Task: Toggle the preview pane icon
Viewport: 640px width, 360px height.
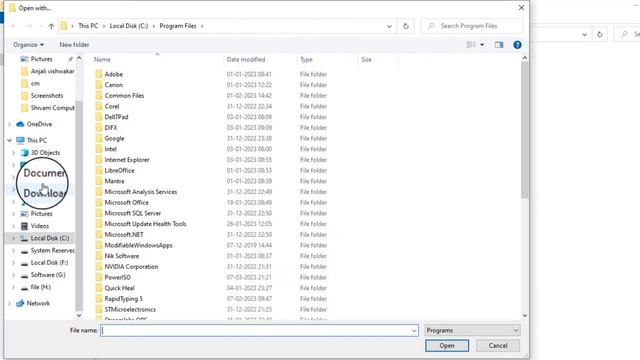Action: (499, 45)
